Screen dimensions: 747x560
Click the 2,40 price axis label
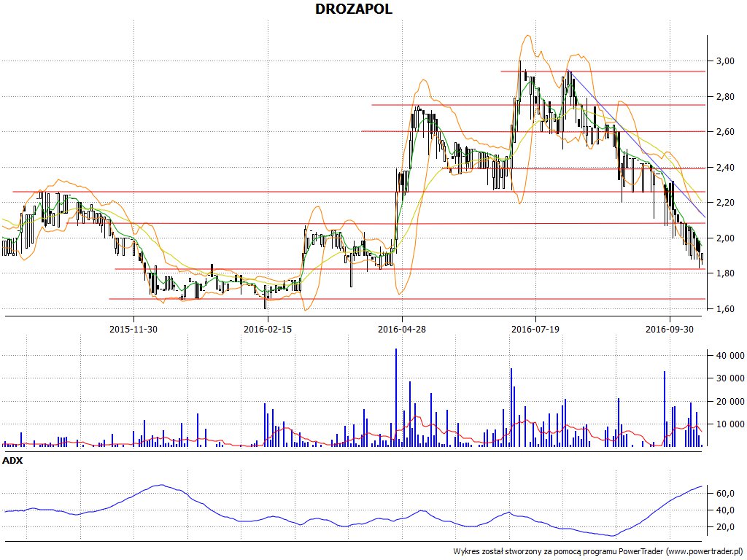click(724, 168)
